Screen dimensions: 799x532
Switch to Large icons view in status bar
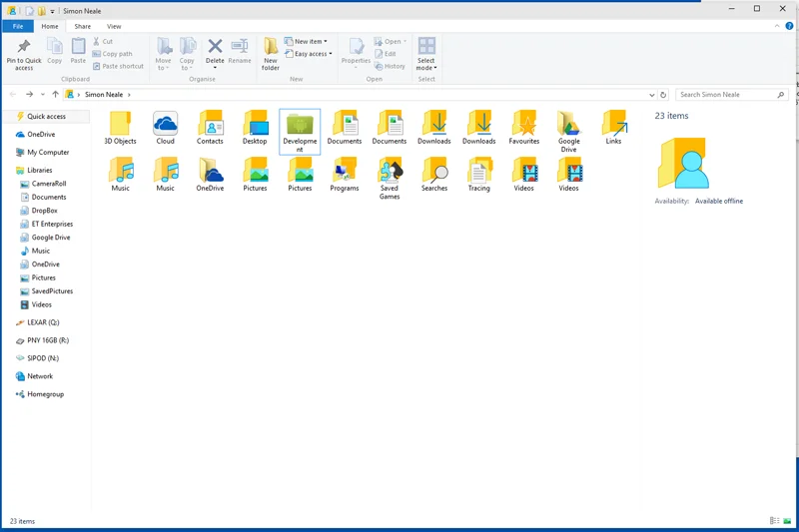(x=787, y=520)
